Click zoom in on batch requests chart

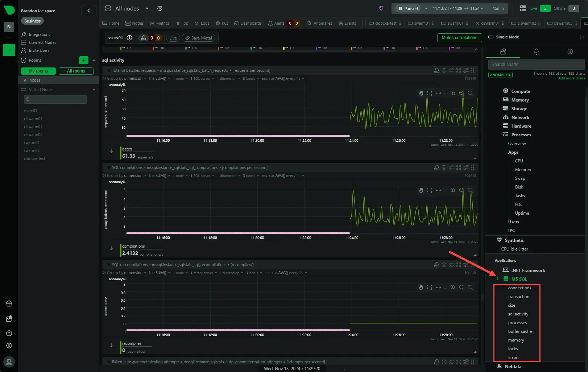(453, 93)
